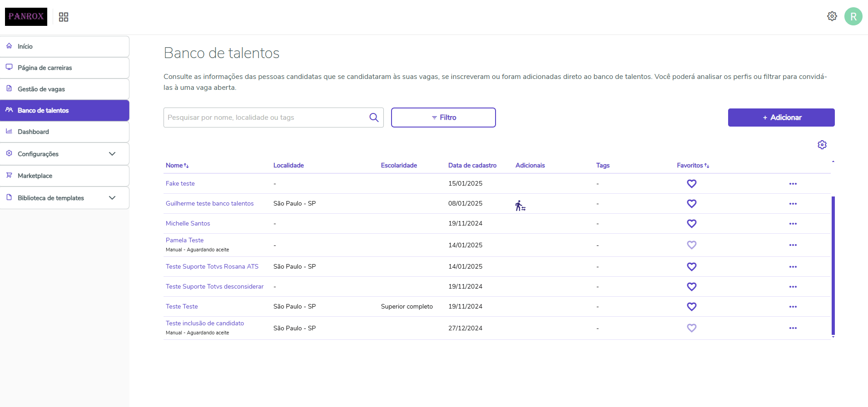Open more options for Teste inclusão de candidato
This screenshot has width=868, height=407.
[x=793, y=328]
